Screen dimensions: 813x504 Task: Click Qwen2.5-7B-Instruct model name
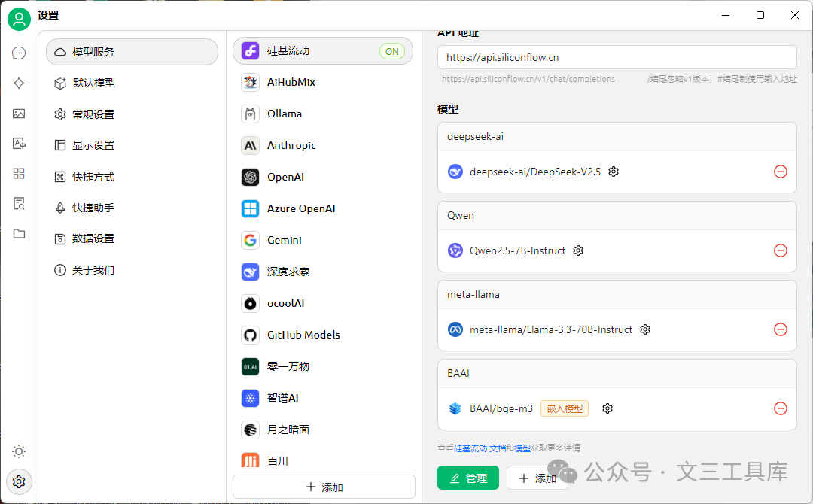pyautogui.click(x=517, y=250)
